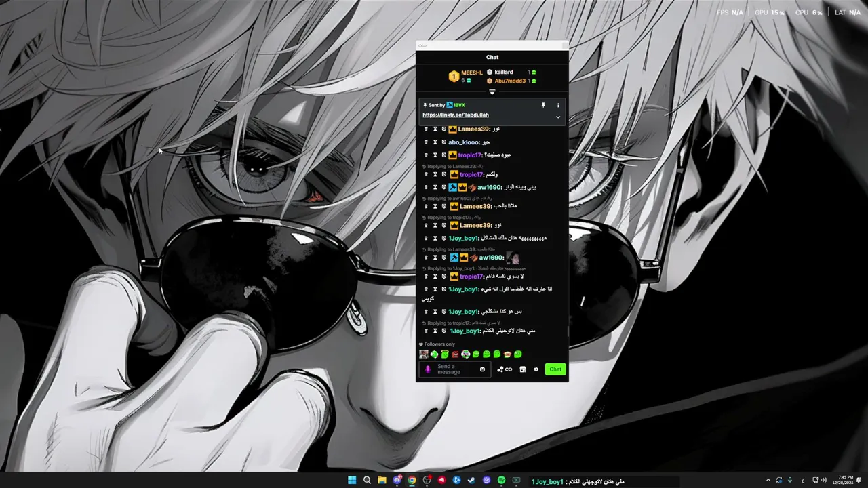Open the Windows Start menu
The width and height of the screenshot is (868, 488).
pos(352,481)
